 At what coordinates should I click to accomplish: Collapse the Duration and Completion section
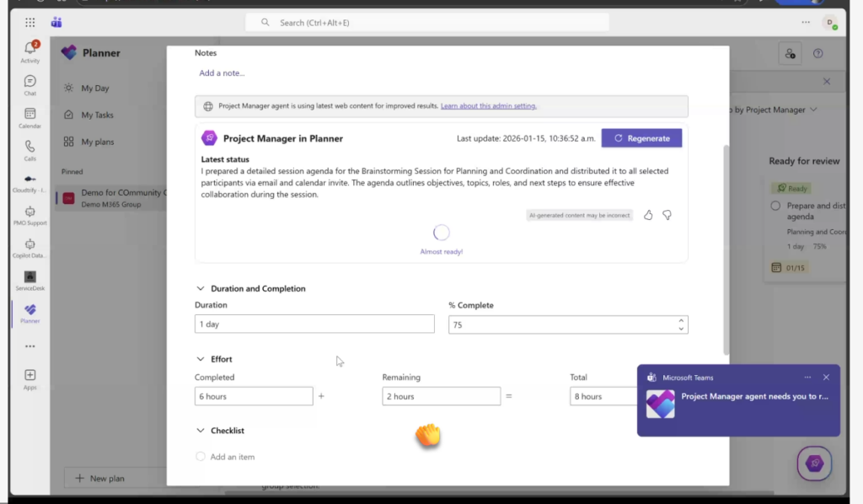tap(201, 288)
